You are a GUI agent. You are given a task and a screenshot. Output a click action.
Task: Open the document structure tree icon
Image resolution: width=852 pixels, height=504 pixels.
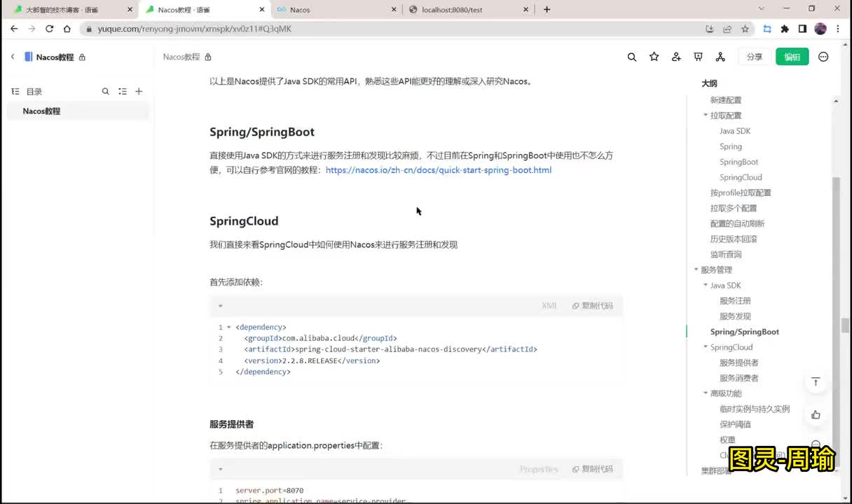click(x=720, y=57)
